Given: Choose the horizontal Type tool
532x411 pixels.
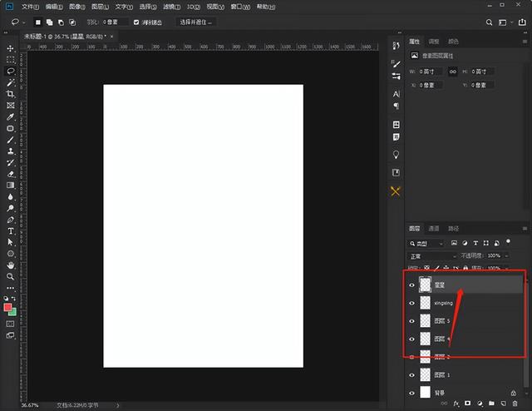Looking at the screenshot, I should 10,230.
